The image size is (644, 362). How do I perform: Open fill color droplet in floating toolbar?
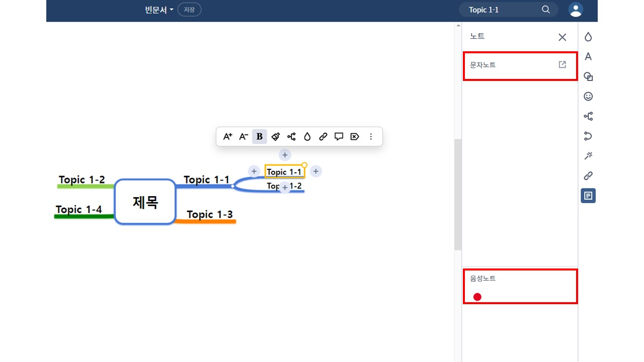tap(307, 136)
